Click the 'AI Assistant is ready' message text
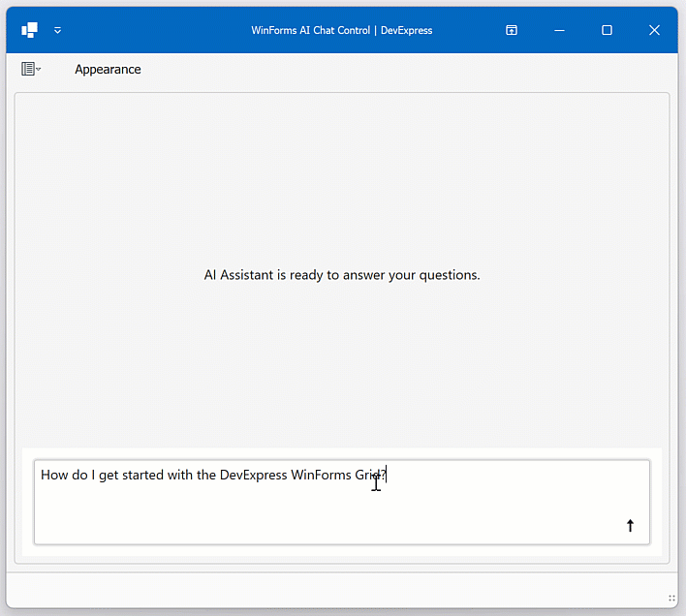The width and height of the screenshot is (686, 616). [x=342, y=275]
